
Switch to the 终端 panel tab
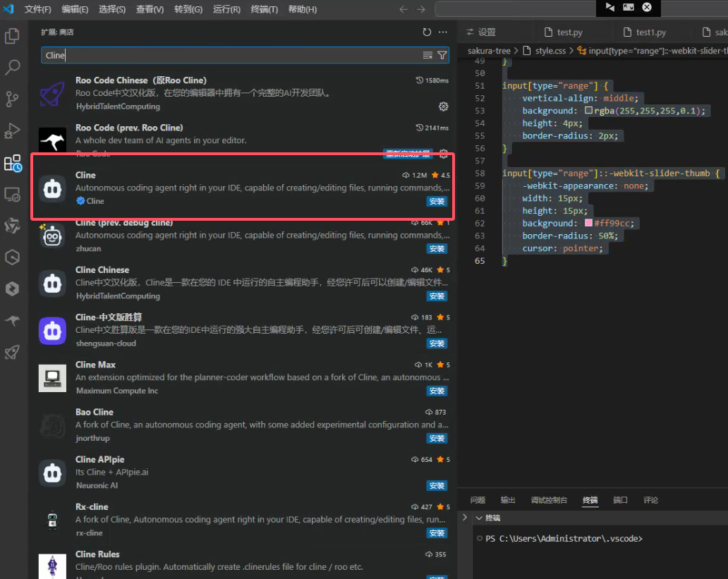[590, 499]
